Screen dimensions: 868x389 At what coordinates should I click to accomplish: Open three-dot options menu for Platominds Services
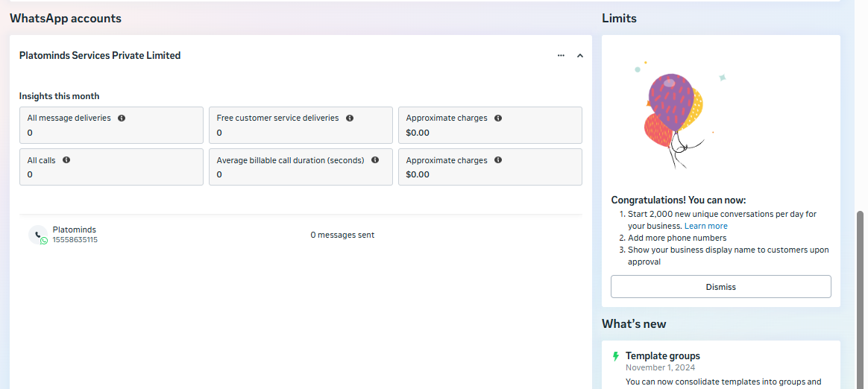point(561,55)
